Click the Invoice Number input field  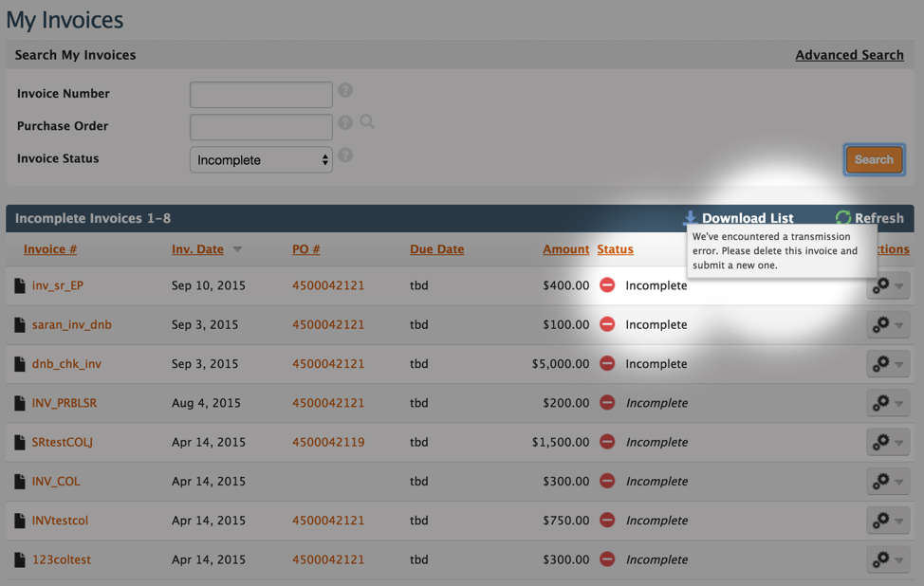[261, 94]
